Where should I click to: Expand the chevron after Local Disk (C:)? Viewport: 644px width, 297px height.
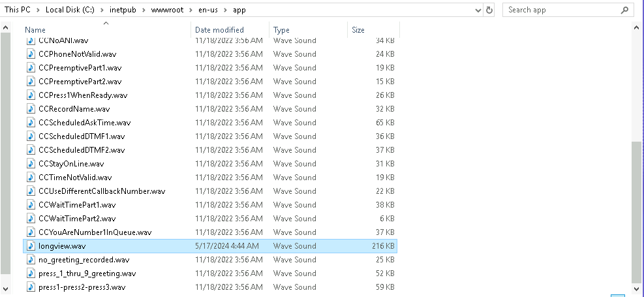coord(104,10)
